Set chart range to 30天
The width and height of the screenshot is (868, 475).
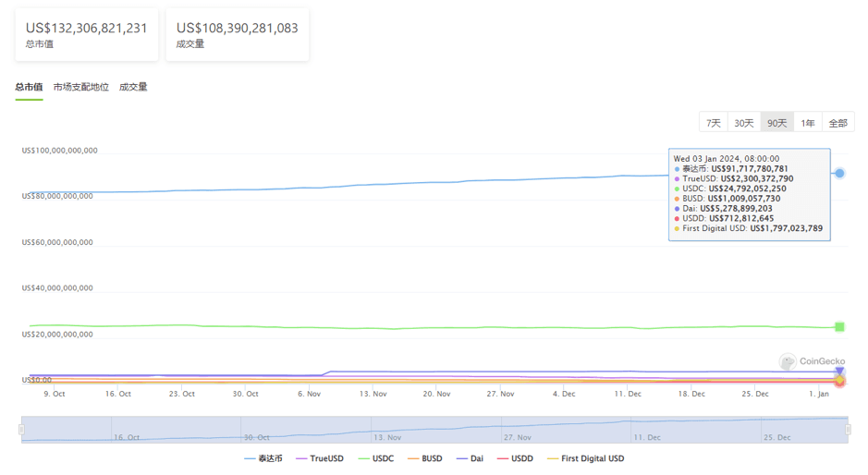[x=744, y=123]
